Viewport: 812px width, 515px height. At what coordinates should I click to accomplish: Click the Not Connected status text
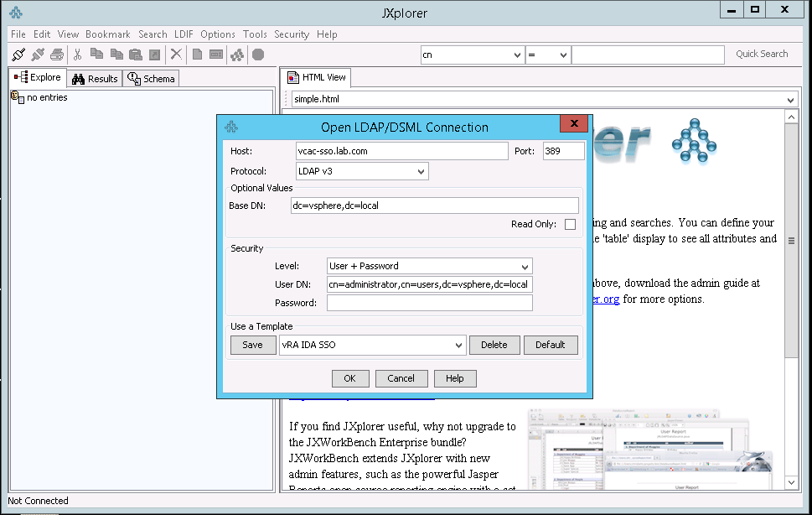click(38, 501)
